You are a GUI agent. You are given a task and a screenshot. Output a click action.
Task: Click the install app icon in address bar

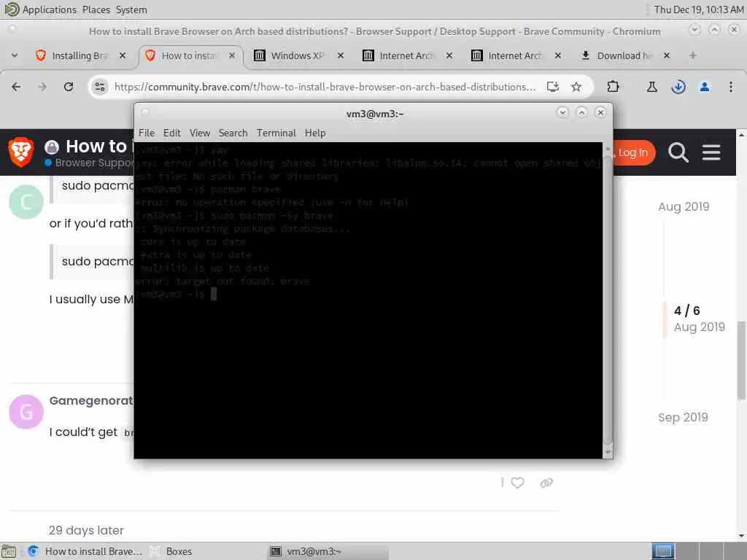(553, 87)
